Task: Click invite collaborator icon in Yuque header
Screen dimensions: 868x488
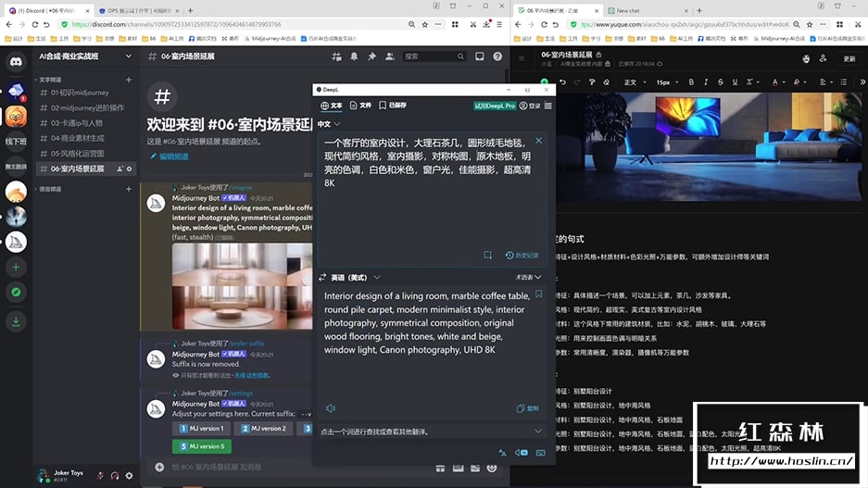Action: point(824,58)
